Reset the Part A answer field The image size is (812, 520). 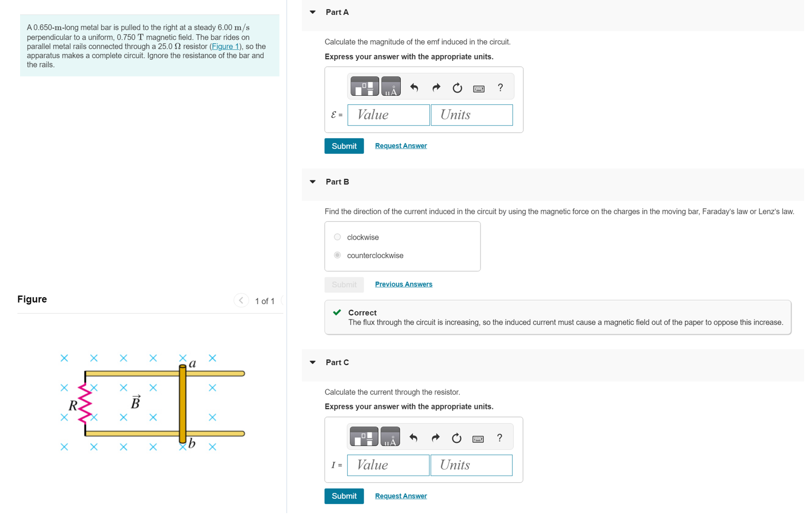click(x=457, y=87)
